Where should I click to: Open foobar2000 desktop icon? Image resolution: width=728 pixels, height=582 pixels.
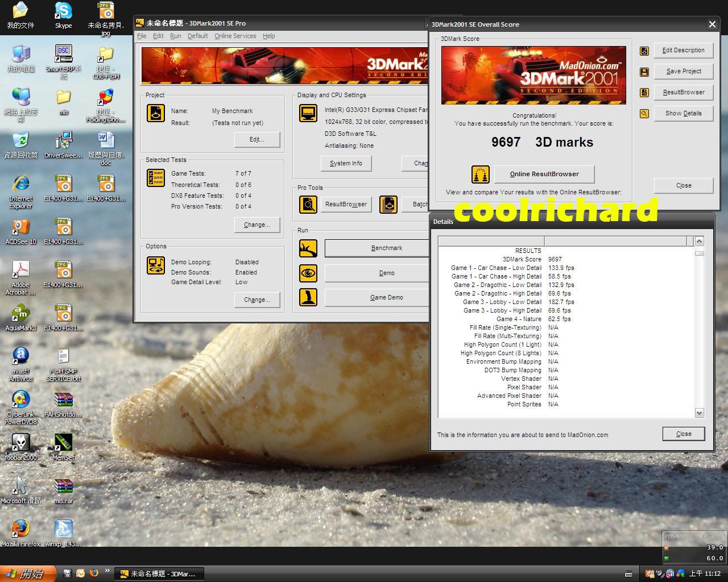coord(20,447)
